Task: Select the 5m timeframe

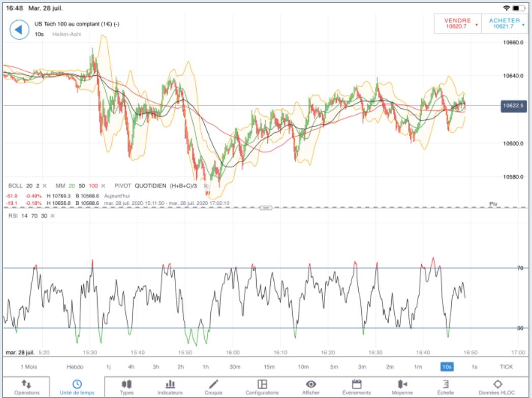Action: [x=334, y=367]
